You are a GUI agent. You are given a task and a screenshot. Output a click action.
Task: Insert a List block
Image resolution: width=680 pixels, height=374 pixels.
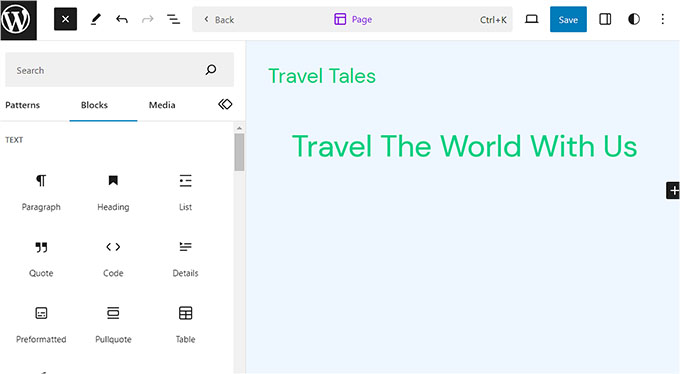(186, 192)
